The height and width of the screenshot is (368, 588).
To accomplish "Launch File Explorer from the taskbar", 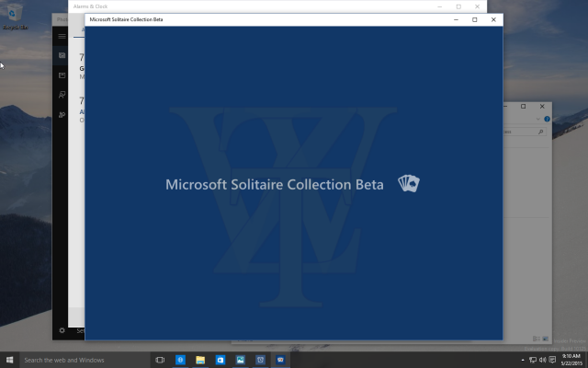I will pyautogui.click(x=200, y=360).
